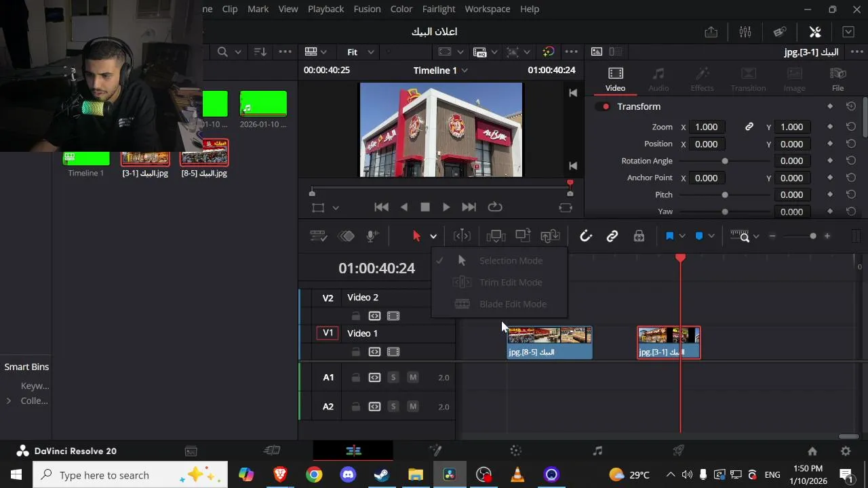868x488 pixels.
Task: Toggle the Inspector panel icon
Action: click(x=815, y=32)
